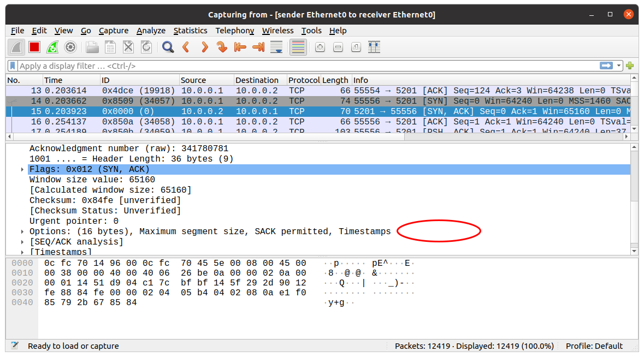Restart the current capture
This screenshot has height=357, width=644.
pyautogui.click(x=52, y=47)
